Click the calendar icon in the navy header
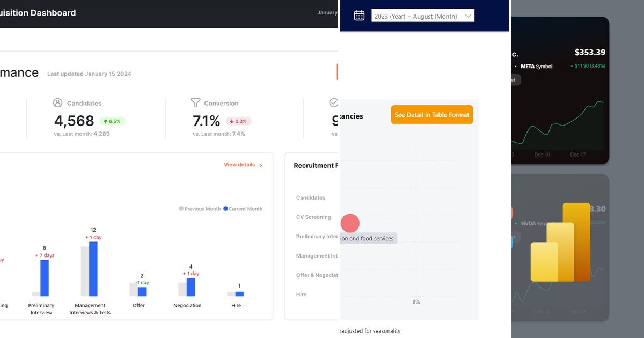 click(x=358, y=16)
